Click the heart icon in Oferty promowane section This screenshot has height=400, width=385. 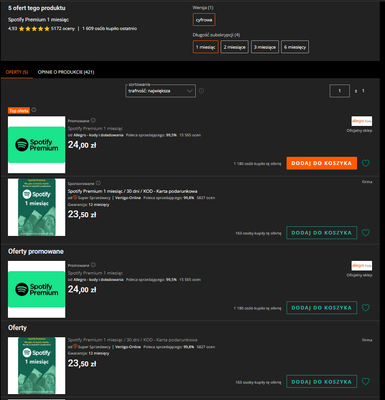pyautogui.click(x=366, y=308)
